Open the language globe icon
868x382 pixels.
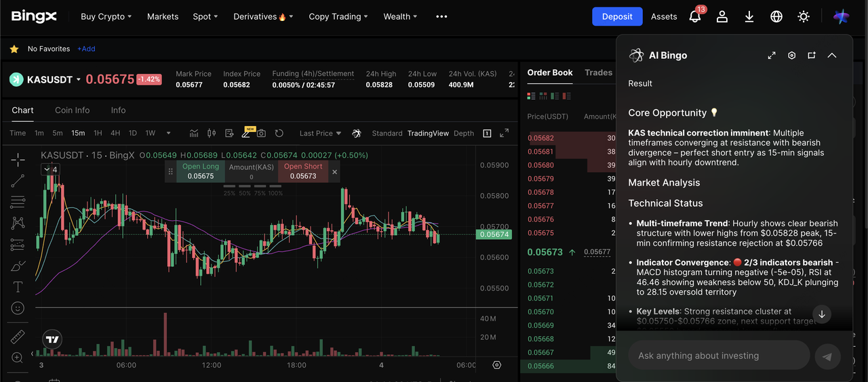776,16
